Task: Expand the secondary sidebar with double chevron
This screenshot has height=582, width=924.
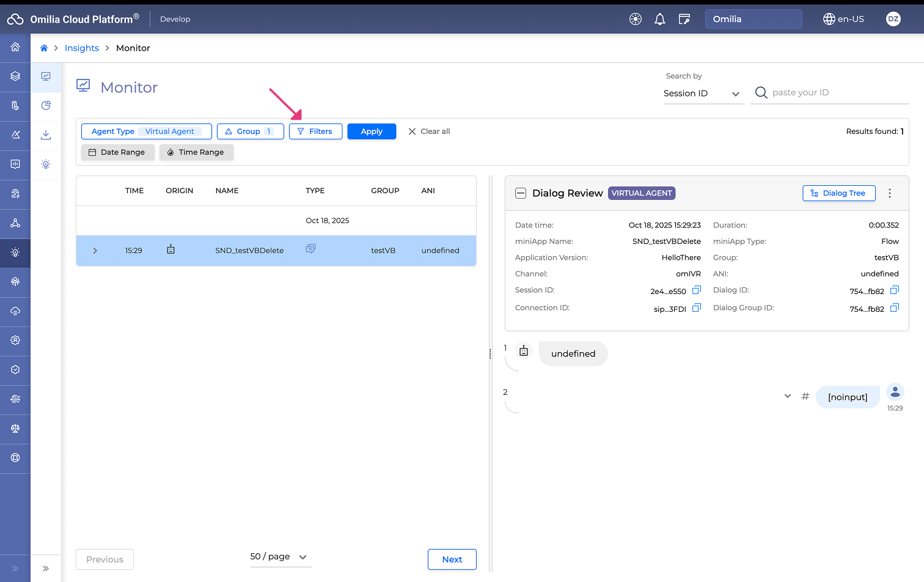Action: 46,569
